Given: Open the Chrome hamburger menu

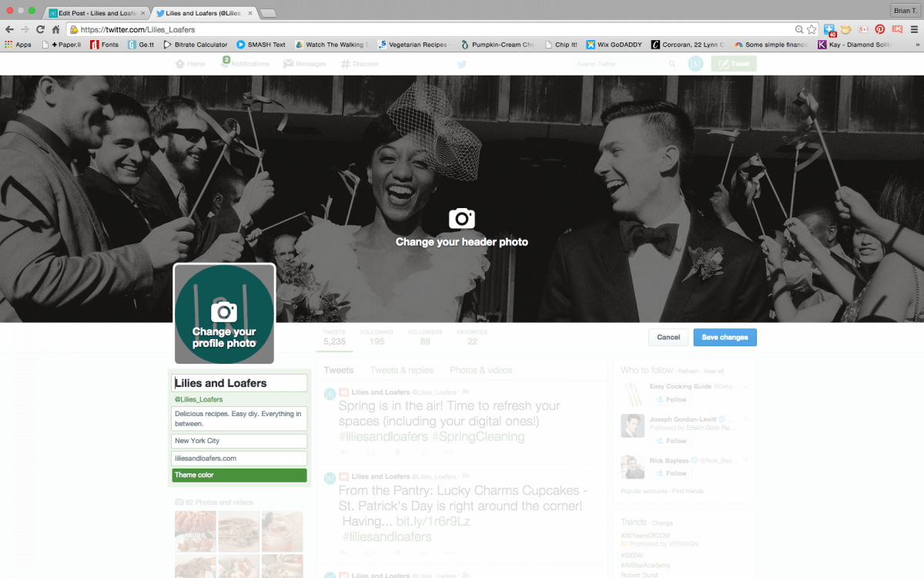Looking at the screenshot, I should click(914, 29).
